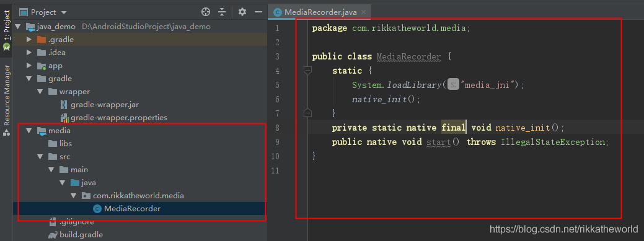Select the main folder row
Viewport: 644px width, 241px height.
[x=139, y=170]
